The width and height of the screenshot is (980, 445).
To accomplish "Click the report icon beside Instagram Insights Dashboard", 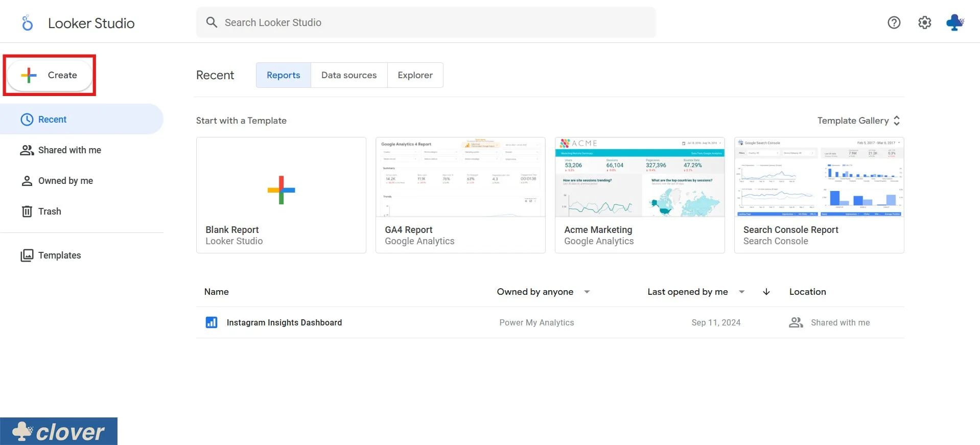I will tap(212, 322).
